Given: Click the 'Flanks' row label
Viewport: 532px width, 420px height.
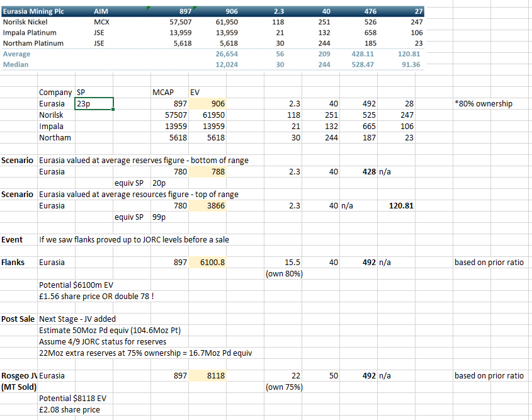Looking at the screenshot, I should 13,262.
